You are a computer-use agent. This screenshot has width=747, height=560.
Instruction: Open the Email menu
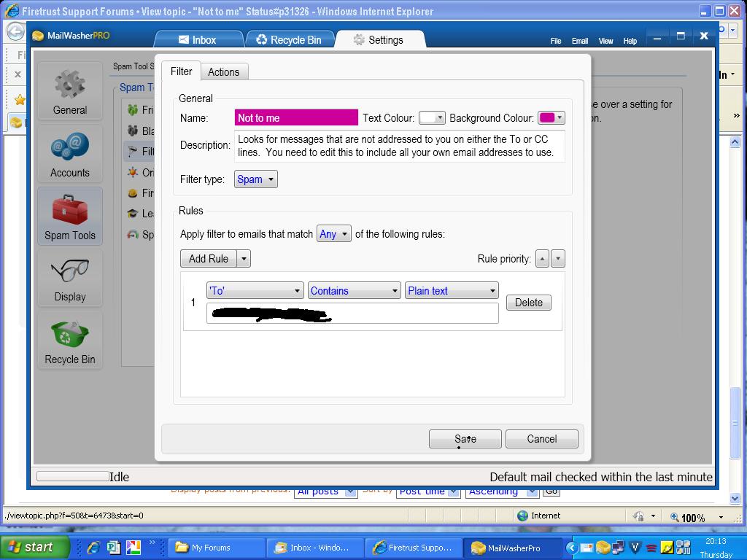(x=580, y=41)
